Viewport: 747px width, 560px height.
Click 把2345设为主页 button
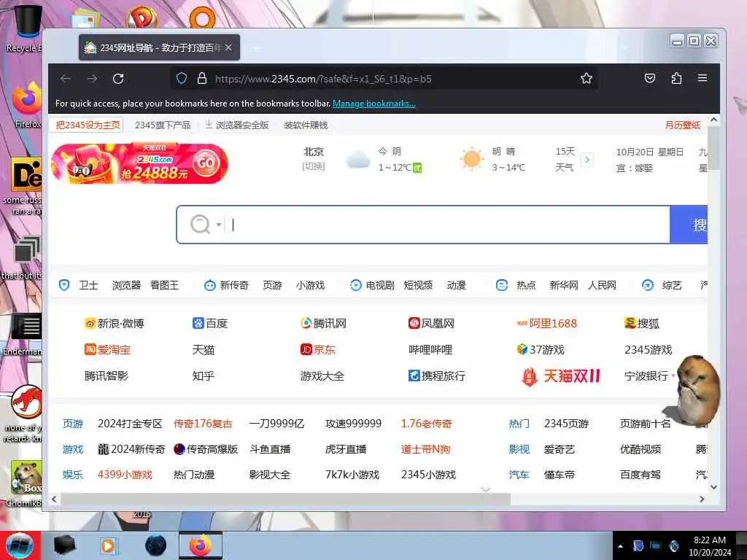click(x=88, y=125)
